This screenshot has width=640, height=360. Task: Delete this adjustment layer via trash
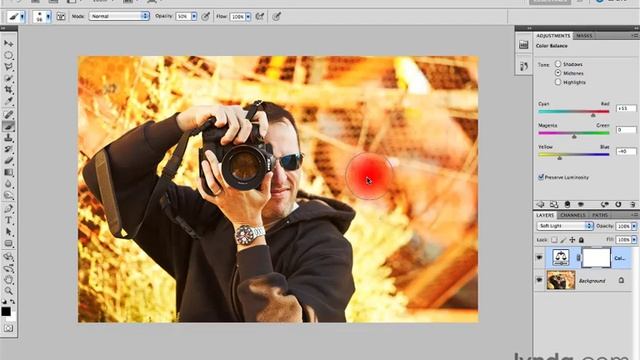coord(632,204)
